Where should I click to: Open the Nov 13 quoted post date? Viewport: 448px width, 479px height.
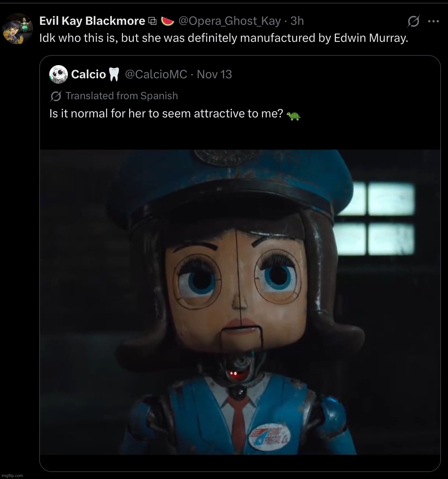pos(214,74)
